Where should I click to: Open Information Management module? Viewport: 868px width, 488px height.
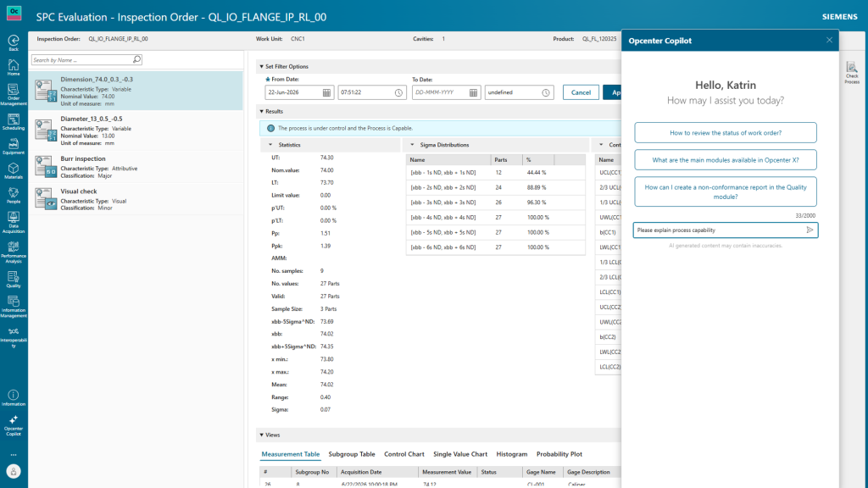coord(14,306)
